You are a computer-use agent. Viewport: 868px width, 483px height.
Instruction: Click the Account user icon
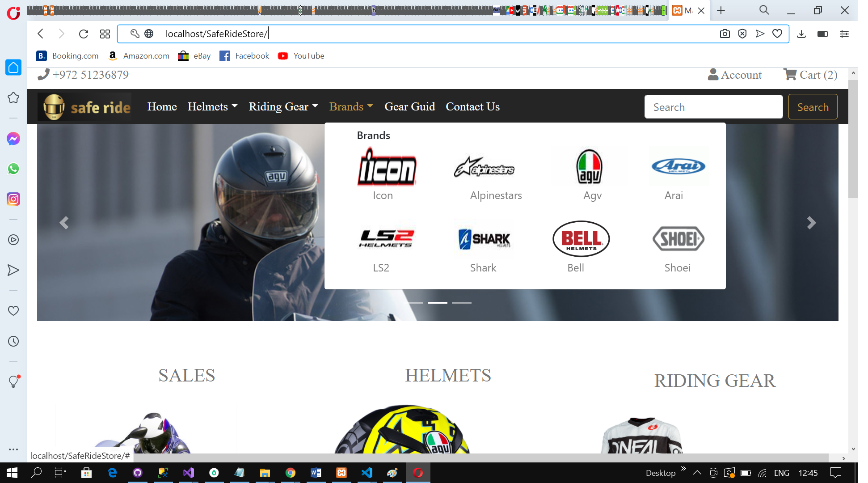[713, 74]
